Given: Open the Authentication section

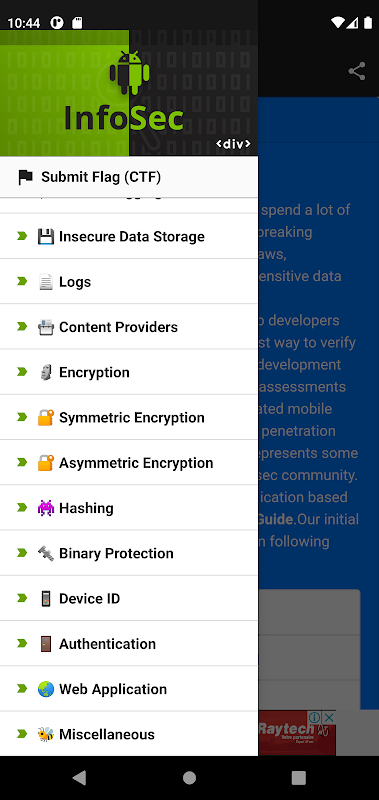Looking at the screenshot, I should pos(129,643).
